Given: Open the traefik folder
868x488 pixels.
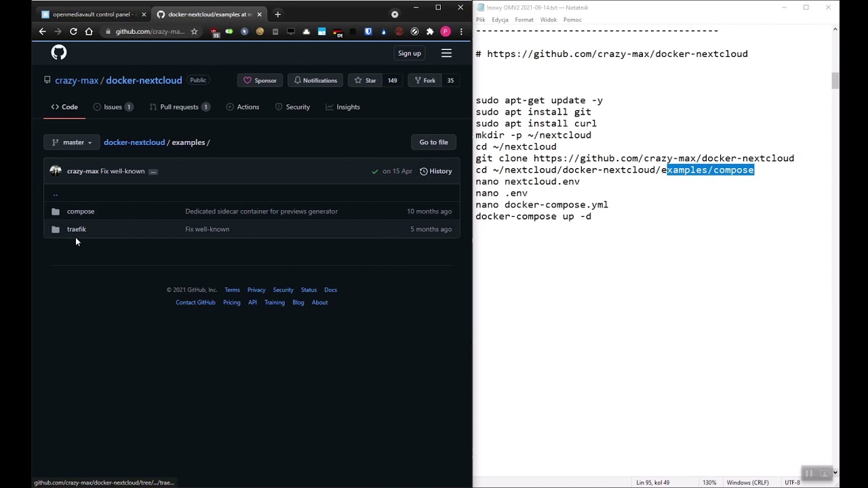Looking at the screenshot, I should pos(77,229).
